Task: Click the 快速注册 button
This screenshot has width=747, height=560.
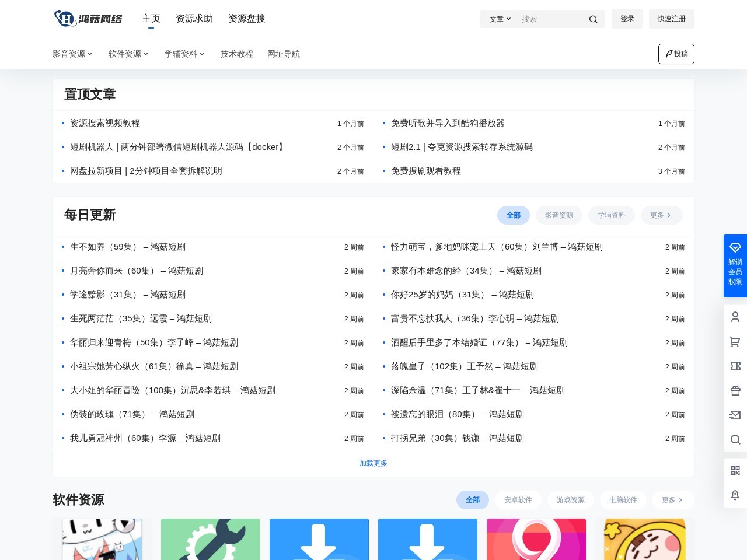Action: tap(672, 19)
